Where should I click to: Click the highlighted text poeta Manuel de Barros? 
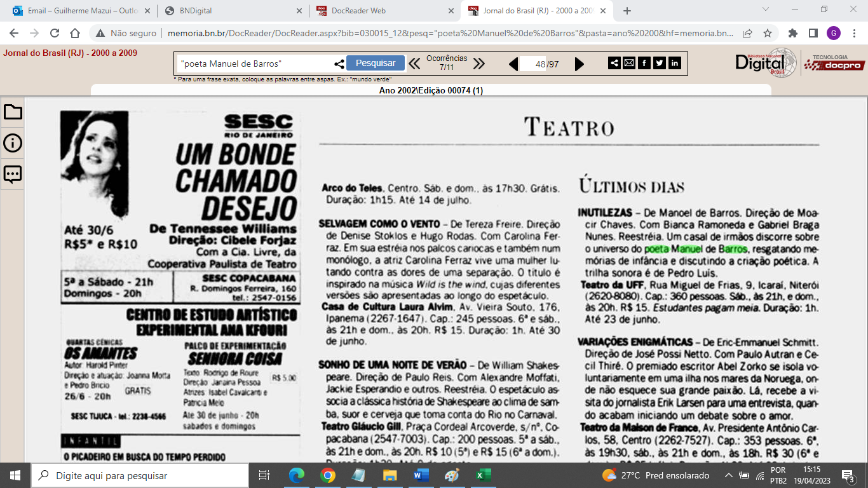click(696, 248)
